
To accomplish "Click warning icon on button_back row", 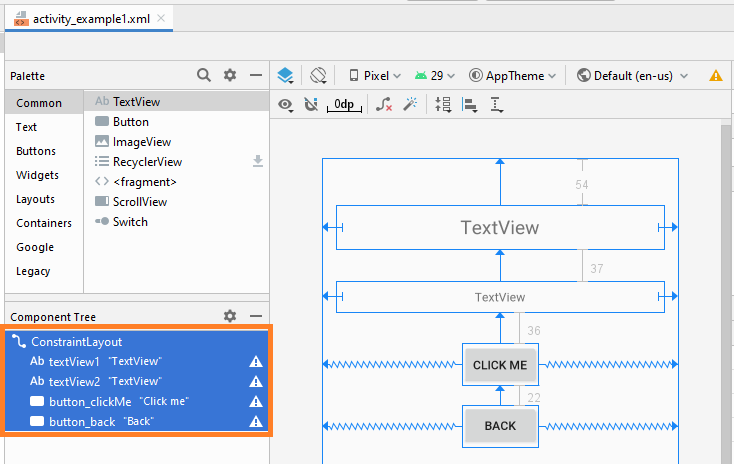I will (x=256, y=421).
